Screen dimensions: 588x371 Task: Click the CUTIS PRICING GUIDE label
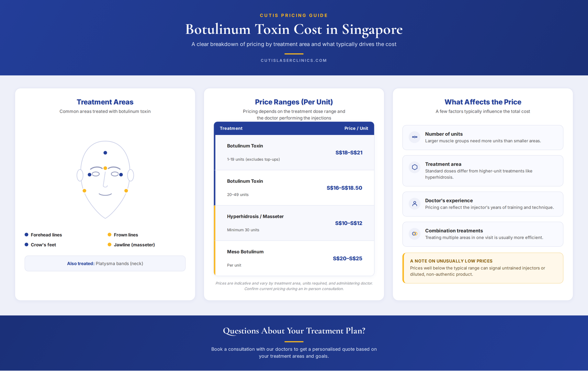(x=294, y=15)
